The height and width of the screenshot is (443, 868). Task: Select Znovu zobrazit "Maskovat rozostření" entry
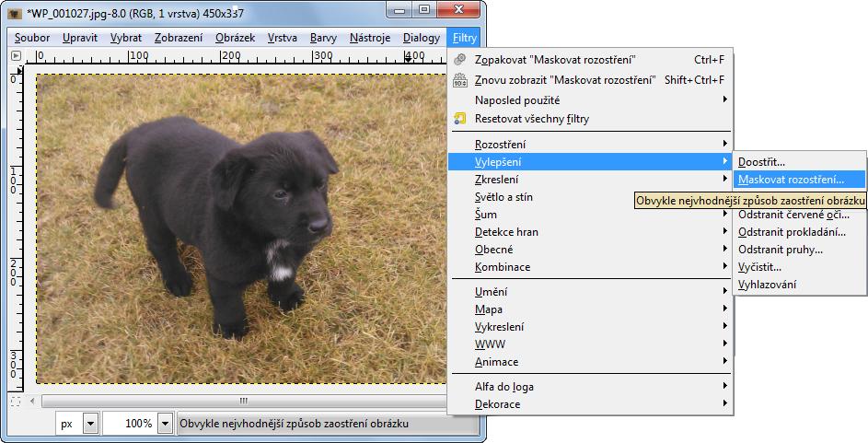coord(590,80)
